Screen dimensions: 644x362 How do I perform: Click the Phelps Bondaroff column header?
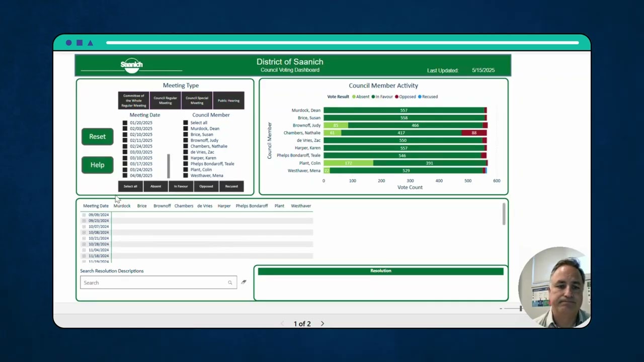pos(252,206)
